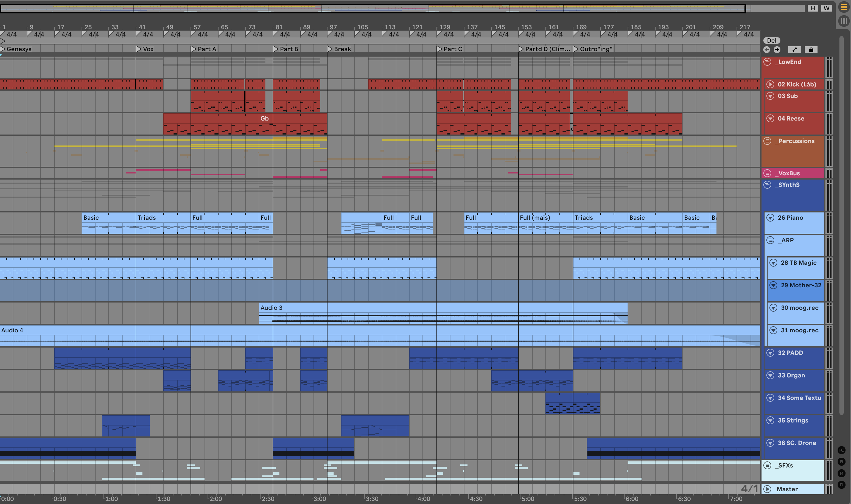
Task: Click the lock envelopes padlock icon
Action: click(x=811, y=50)
